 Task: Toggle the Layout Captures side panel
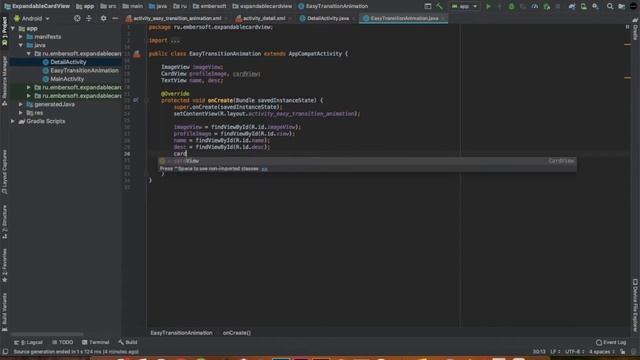click(x=4, y=171)
